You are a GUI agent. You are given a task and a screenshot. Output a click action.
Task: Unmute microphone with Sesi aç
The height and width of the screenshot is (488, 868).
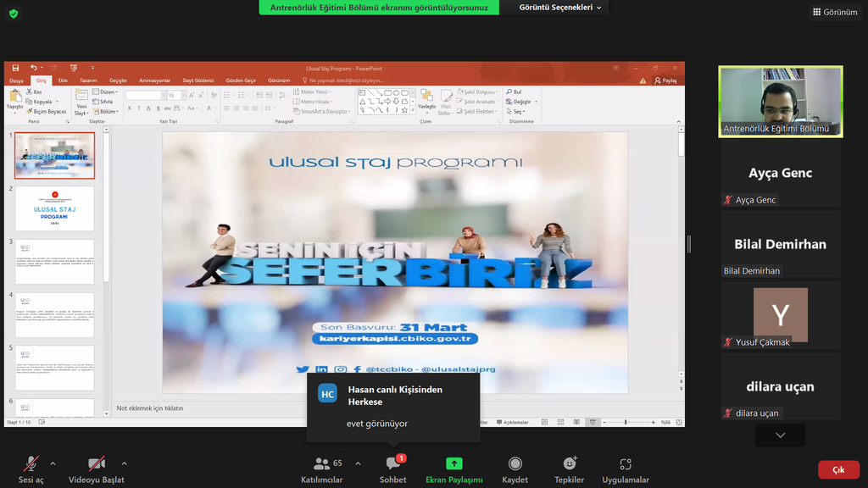coord(31,469)
